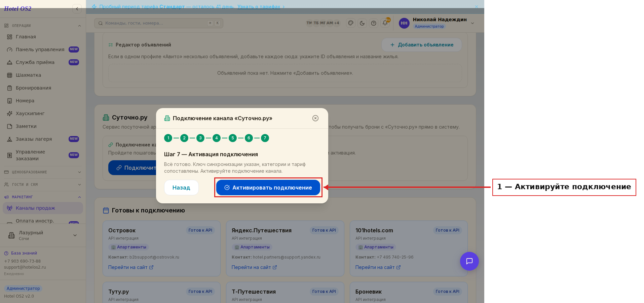Viewport: 644px width, 303px height.
Task: Open Заметки in the sidebar
Action: pos(43,126)
